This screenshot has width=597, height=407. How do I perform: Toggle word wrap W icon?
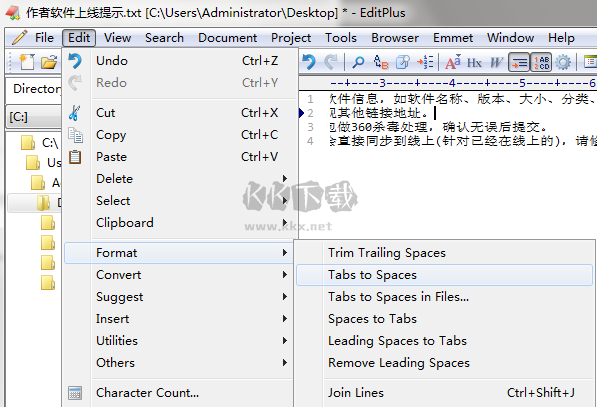point(496,62)
